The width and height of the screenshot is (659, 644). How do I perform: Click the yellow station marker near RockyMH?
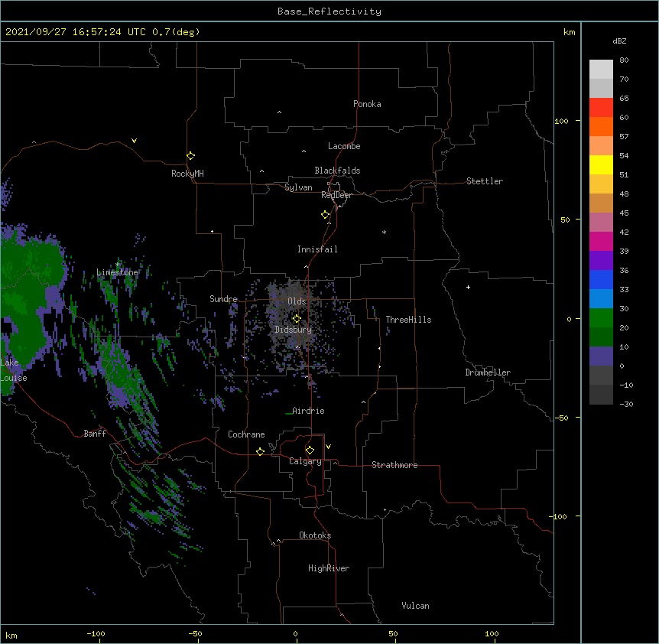tap(190, 156)
